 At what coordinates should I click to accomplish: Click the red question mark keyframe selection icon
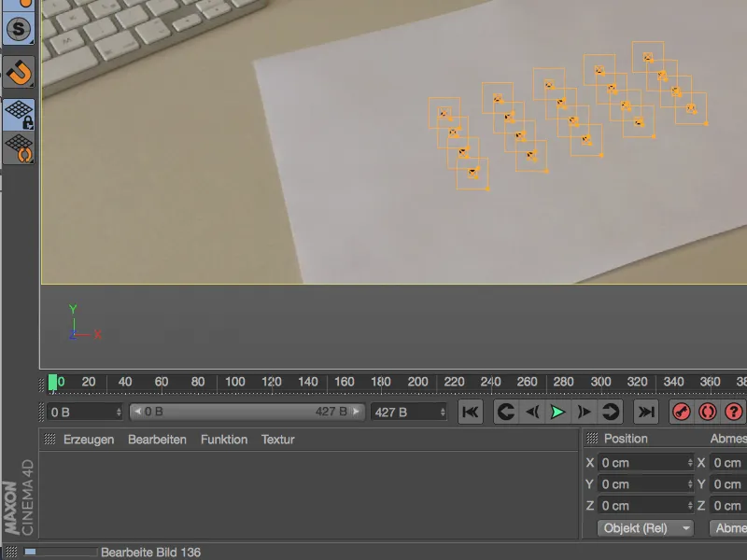[734, 412]
